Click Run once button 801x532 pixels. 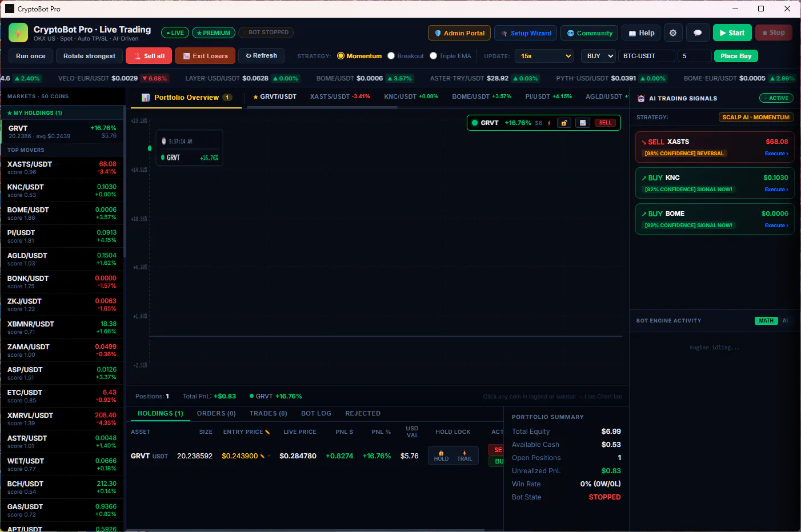point(31,56)
